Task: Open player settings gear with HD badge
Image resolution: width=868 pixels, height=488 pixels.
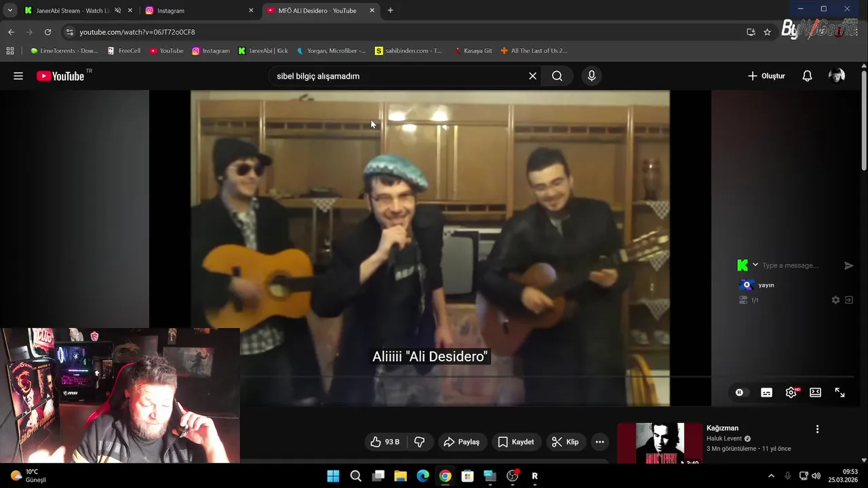Action: pos(791,392)
